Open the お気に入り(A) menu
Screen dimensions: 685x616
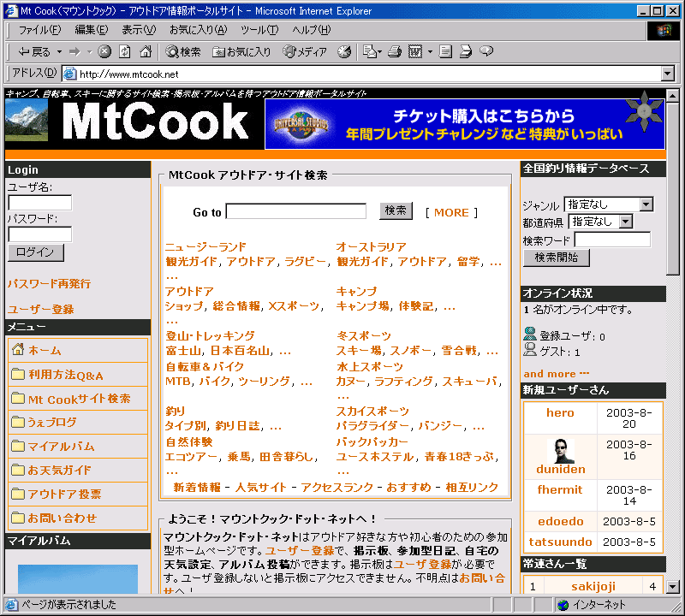click(x=199, y=30)
